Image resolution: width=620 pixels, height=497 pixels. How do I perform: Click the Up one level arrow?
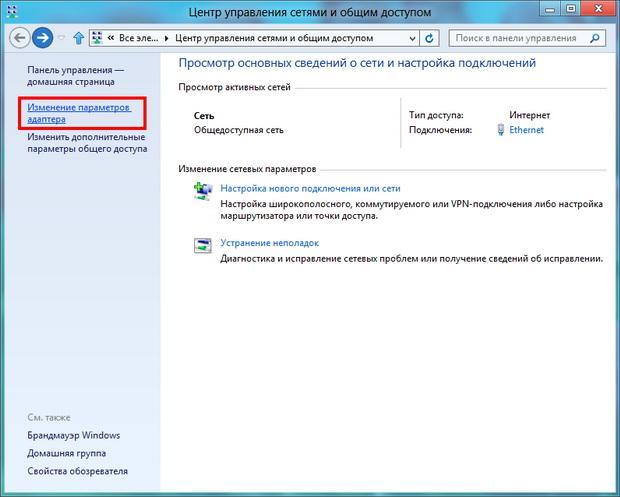pos(78,39)
